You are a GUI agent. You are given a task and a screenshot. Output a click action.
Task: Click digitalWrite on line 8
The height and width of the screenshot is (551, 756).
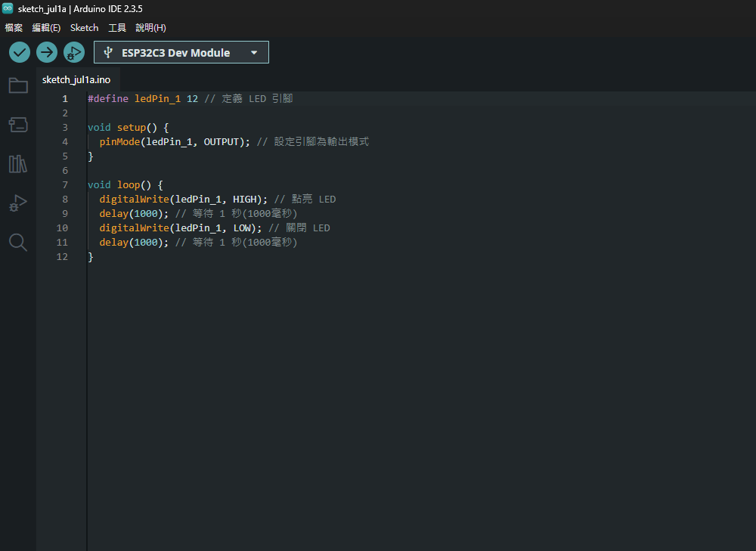pos(134,200)
